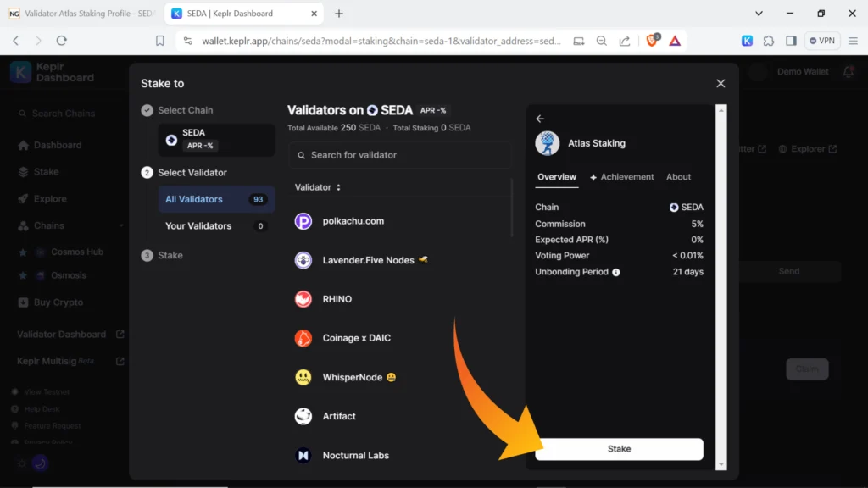This screenshot has height=488, width=868.
Task: Open the Keplr extension icon in toolbar
Action: point(747,40)
